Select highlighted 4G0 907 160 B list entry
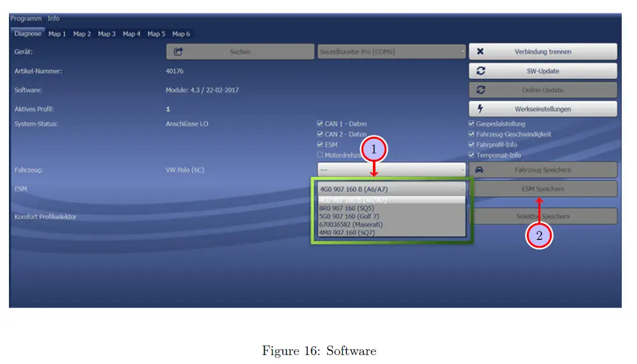This screenshot has height=364, width=637. pos(391,200)
